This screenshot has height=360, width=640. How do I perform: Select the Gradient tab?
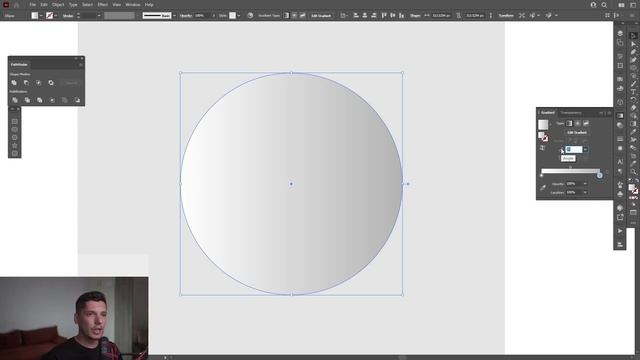click(x=547, y=113)
